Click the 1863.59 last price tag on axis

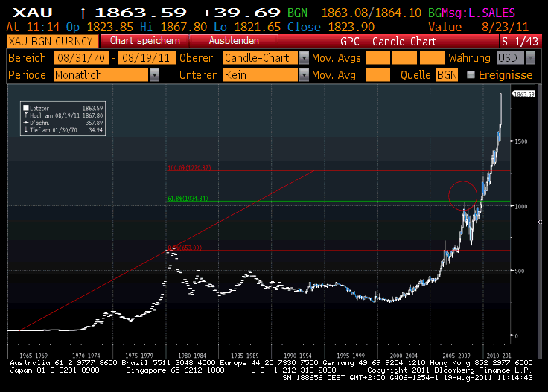(x=523, y=94)
